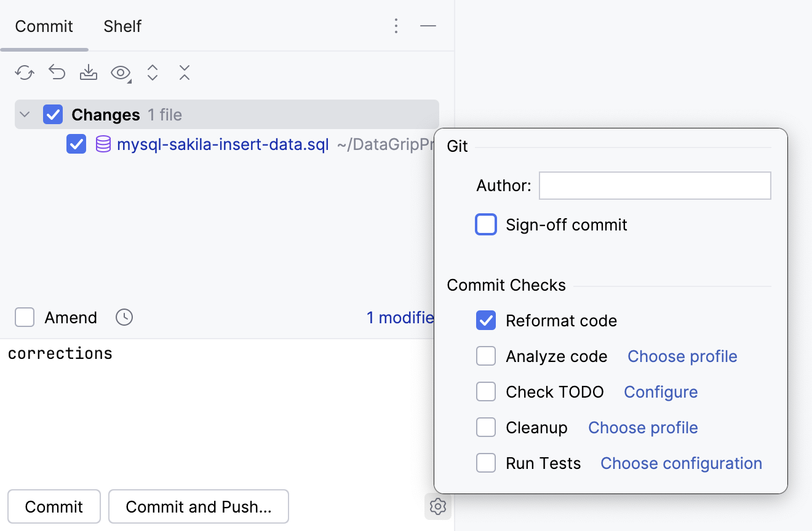The width and height of the screenshot is (812, 531).
Task: Shelve changes silently
Action: click(89, 73)
